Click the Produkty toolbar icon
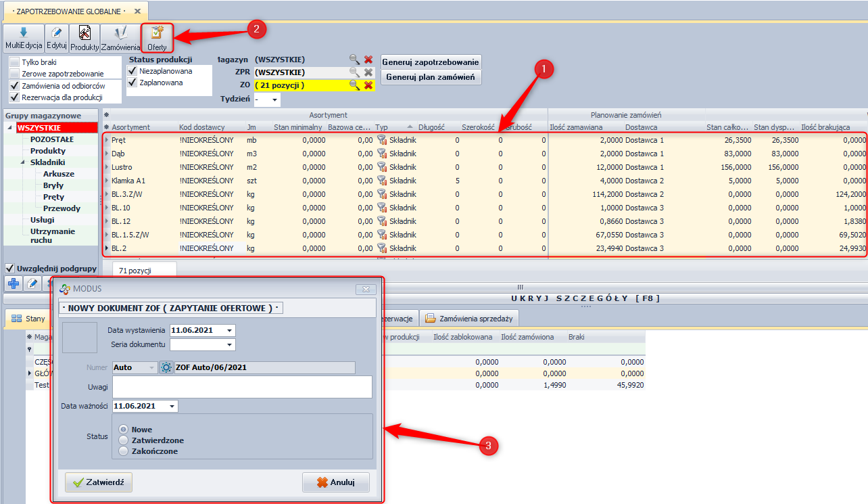The width and height of the screenshot is (868, 504). click(x=85, y=38)
